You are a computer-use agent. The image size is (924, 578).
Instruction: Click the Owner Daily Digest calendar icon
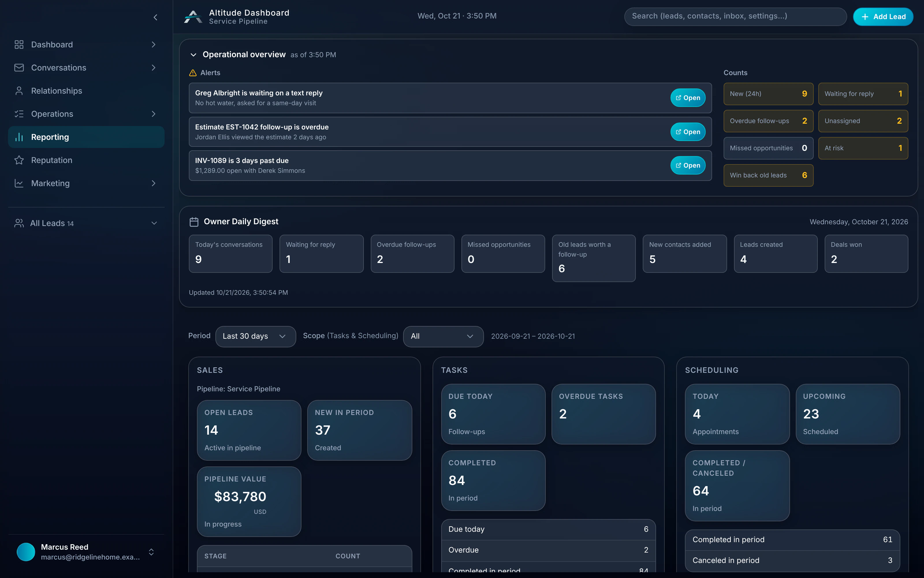tap(194, 222)
